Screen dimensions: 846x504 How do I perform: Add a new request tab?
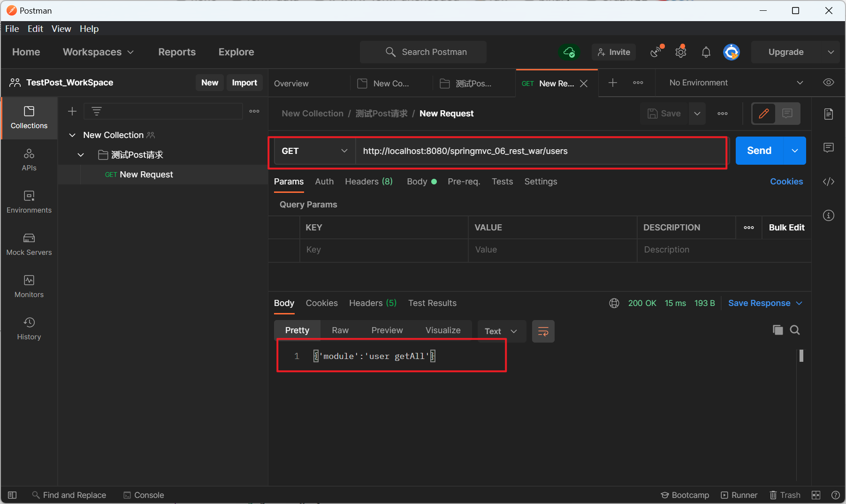click(613, 83)
